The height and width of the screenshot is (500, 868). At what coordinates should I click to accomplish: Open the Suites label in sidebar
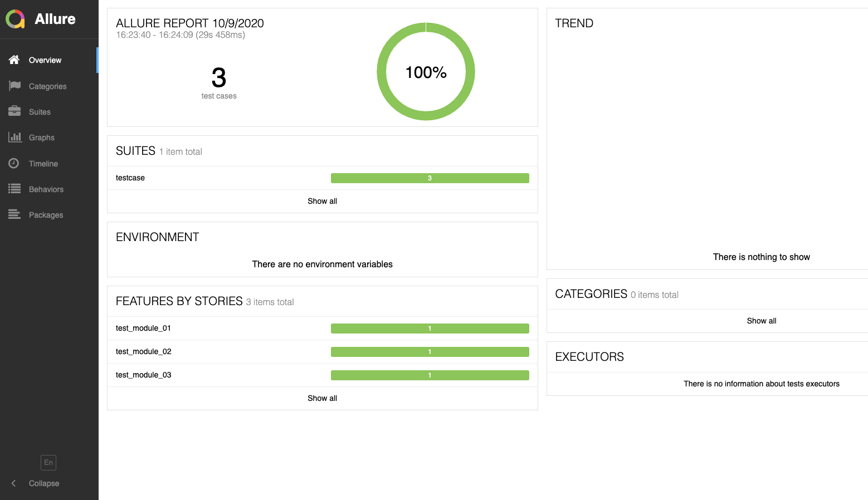click(40, 112)
